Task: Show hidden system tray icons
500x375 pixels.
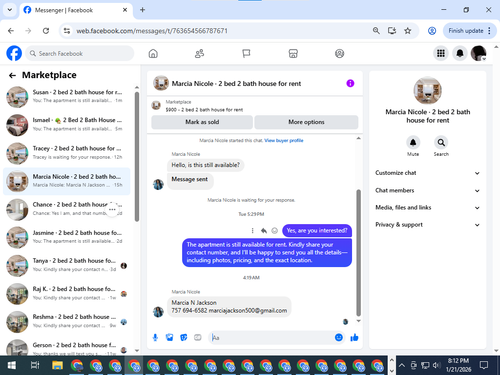Action: 402,365
